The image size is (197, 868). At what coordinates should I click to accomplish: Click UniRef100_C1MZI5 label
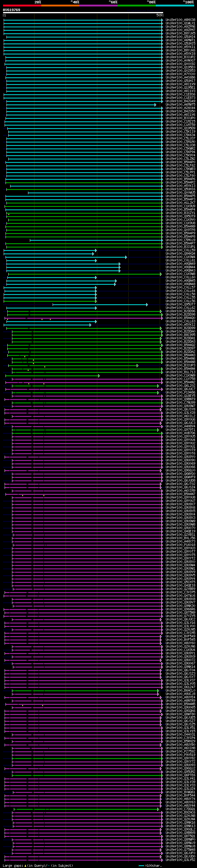coord(180,122)
